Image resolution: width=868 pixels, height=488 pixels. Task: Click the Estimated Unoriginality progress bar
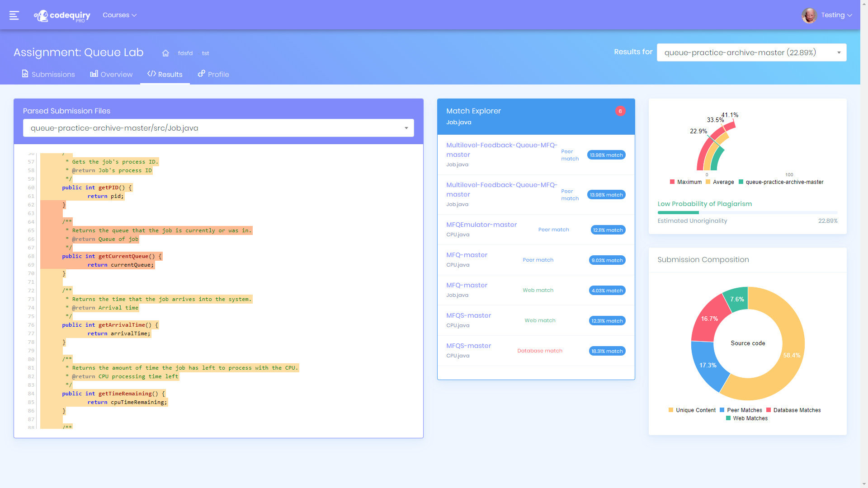tap(747, 212)
